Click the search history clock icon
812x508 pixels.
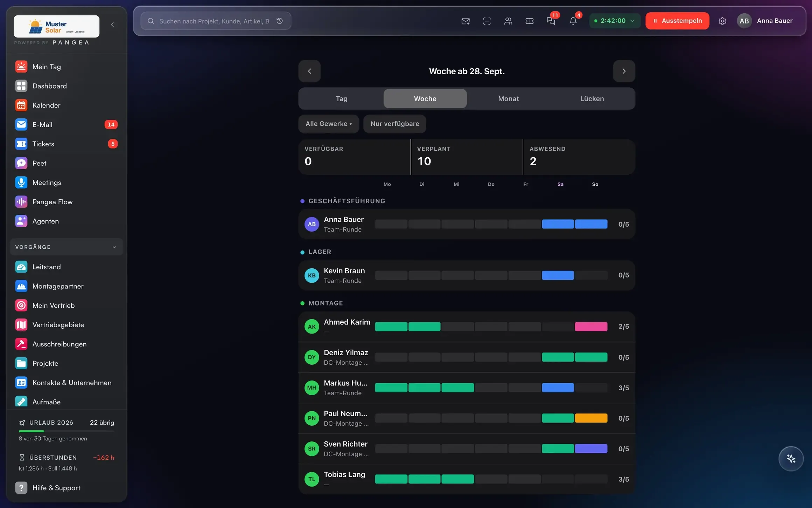pos(279,21)
